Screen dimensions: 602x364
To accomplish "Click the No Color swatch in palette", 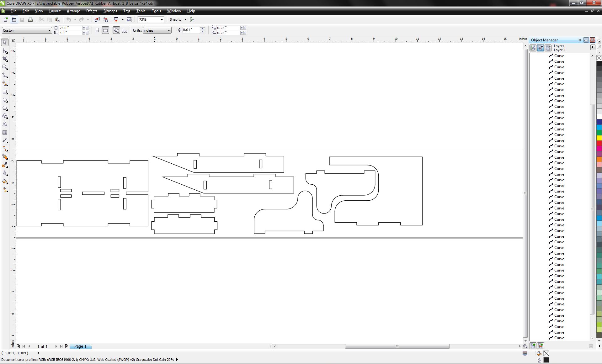I will click(x=599, y=58).
